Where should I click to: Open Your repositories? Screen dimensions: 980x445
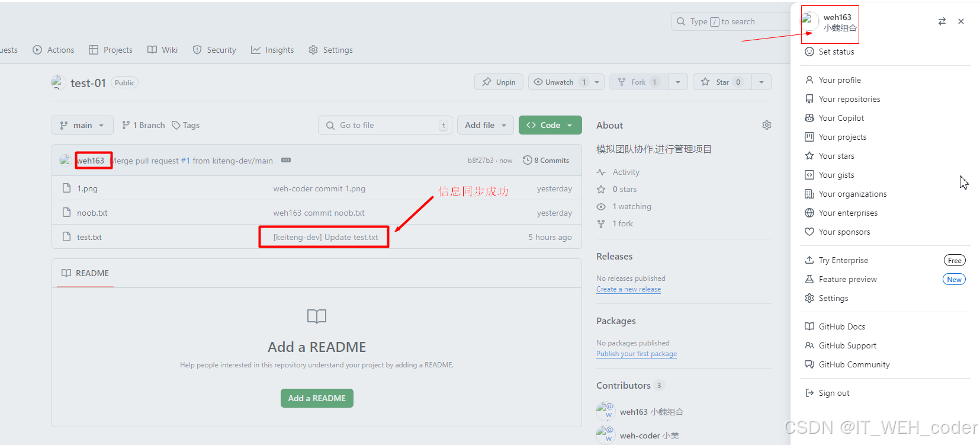(x=885, y=99)
